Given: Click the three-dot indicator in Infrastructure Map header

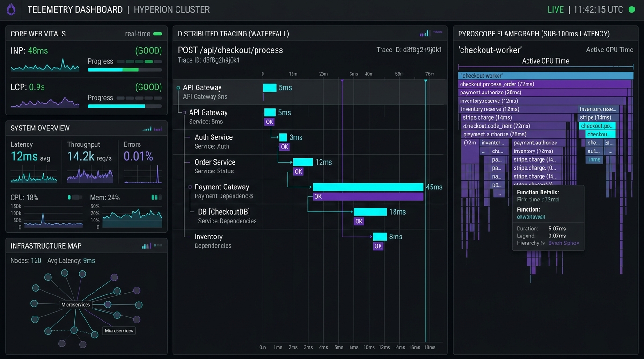Looking at the screenshot, I should (x=158, y=245).
